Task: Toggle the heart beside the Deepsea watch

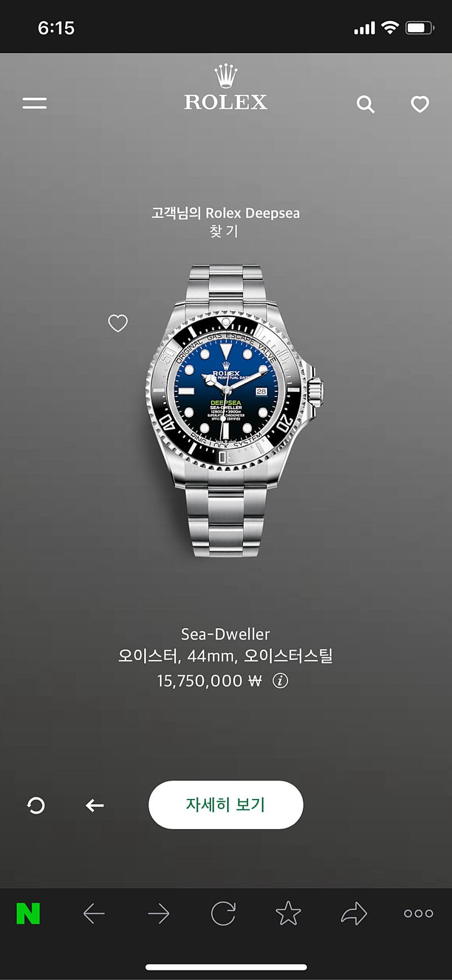Action: pos(118,323)
